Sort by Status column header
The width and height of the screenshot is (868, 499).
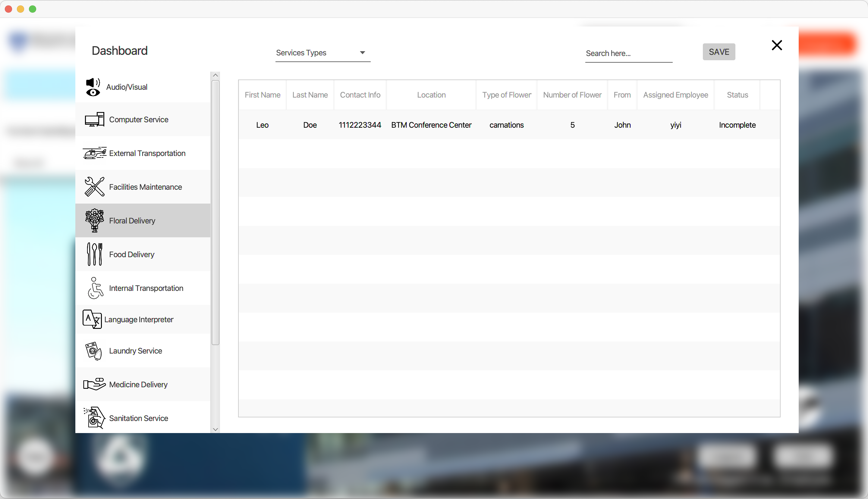pyautogui.click(x=737, y=95)
